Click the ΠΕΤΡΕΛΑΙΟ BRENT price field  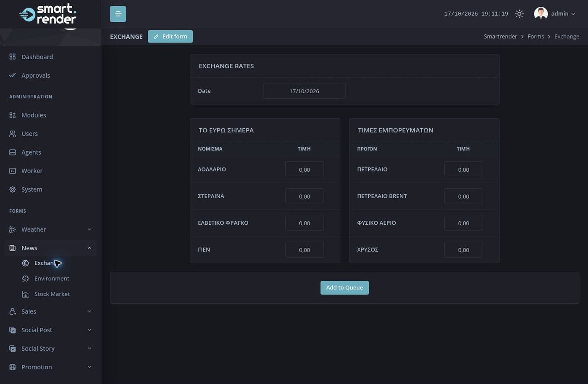tap(464, 196)
